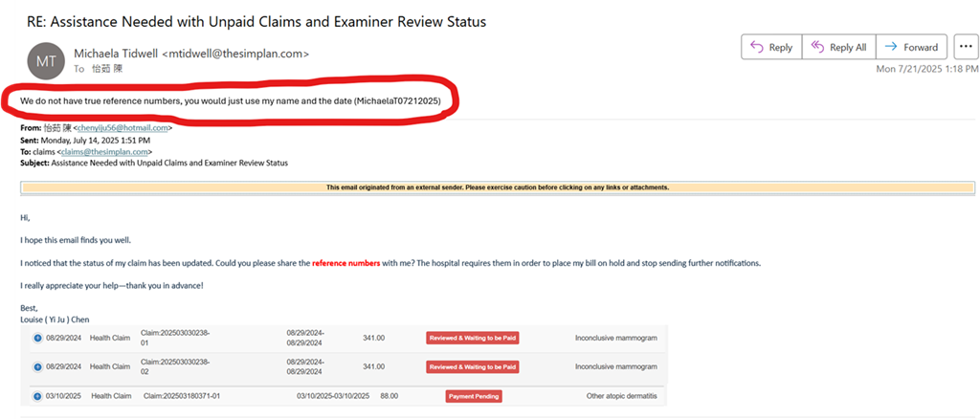
Task: Expand the 03/10/2025 claim row
Action: click(37, 396)
